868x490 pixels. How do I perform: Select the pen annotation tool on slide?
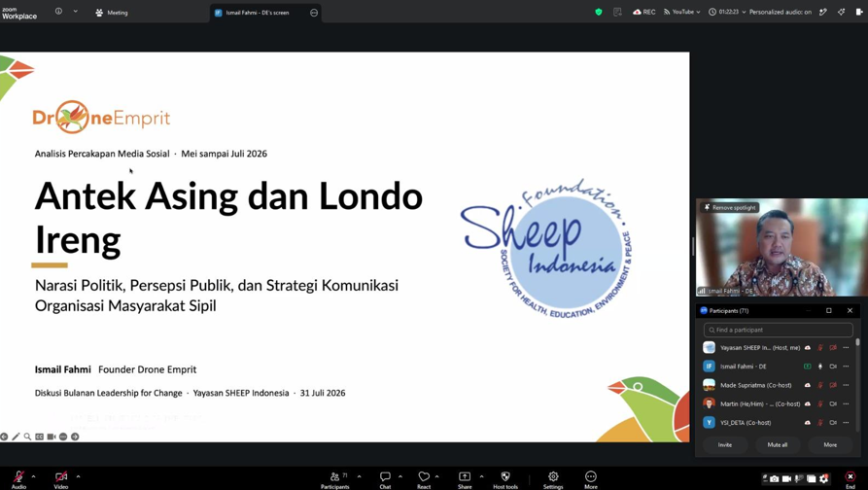coord(16,437)
